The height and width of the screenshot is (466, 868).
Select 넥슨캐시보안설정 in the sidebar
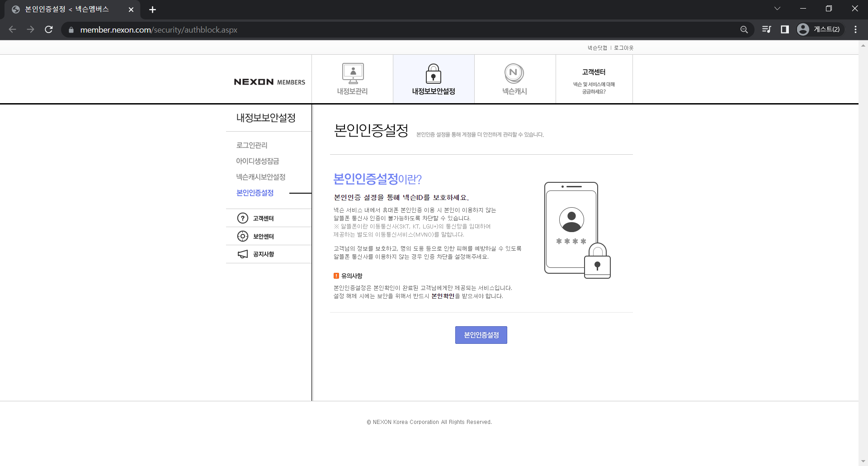(261, 177)
